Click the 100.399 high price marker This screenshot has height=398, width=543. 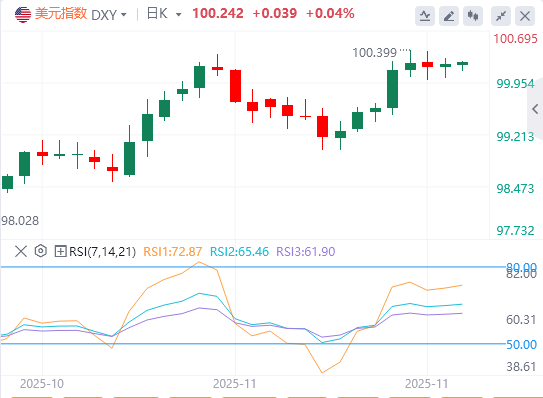pyautogui.click(x=374, y=53)
